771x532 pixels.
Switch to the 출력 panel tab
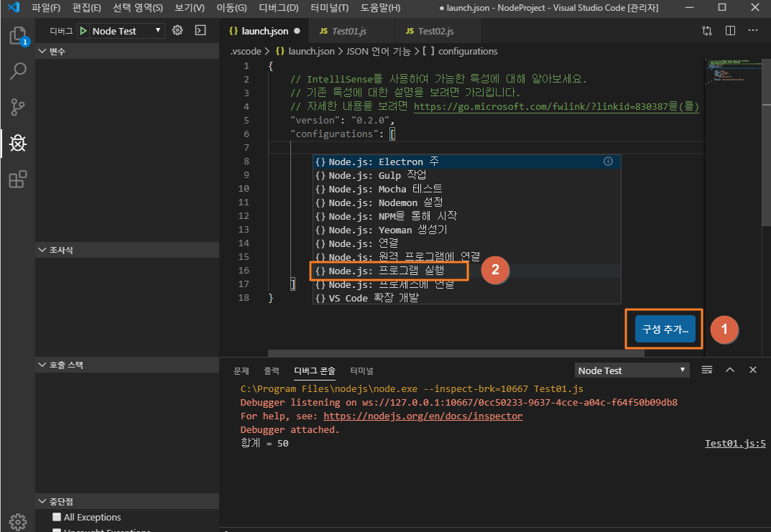[x=272, y=371]
